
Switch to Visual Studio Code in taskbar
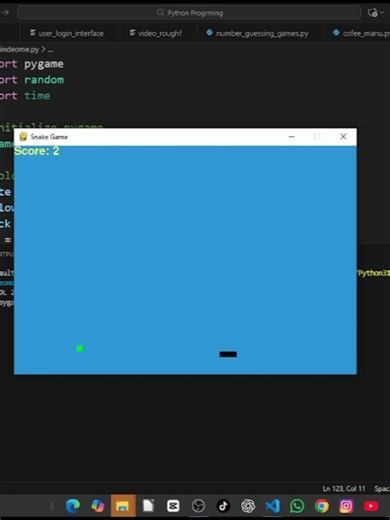pos(273,506)
